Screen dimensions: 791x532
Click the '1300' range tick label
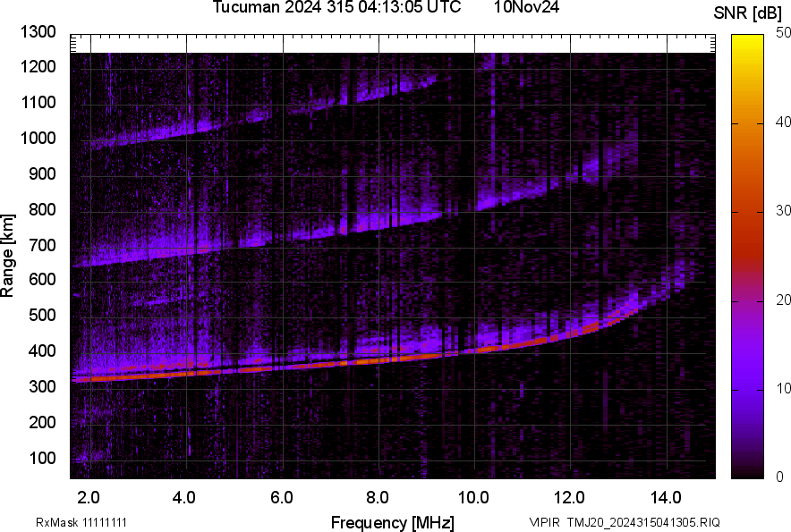point(38,32)
